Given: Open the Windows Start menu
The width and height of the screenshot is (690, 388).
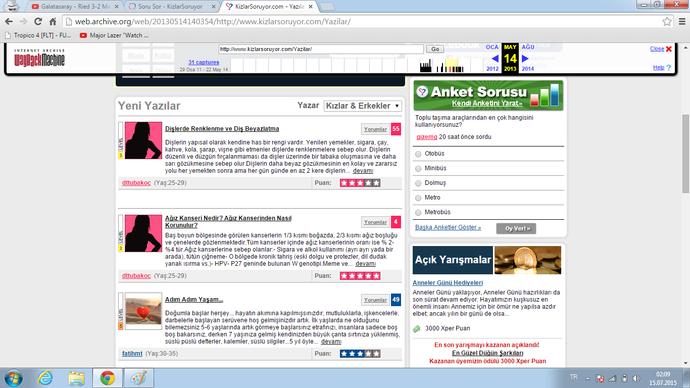Looking at the screenshot, I should coord(13,378).
